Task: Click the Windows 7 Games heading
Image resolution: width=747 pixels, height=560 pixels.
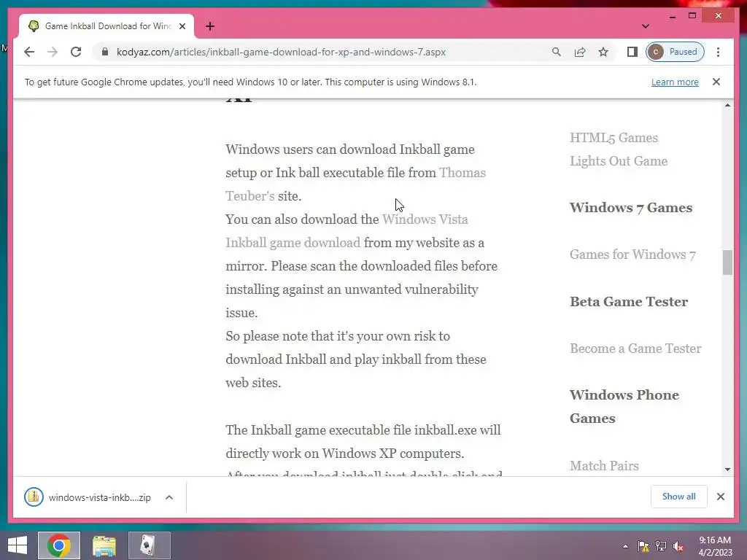Action: pyautogui.click(x=631, y=208)
